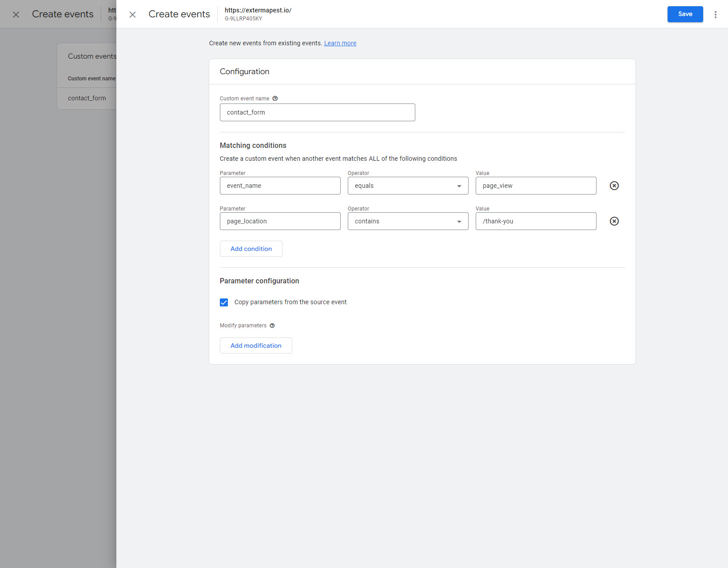Uncheck Copy parameters from the source event
This screenshot has width=728, height=568.
(x=224, y=302)
